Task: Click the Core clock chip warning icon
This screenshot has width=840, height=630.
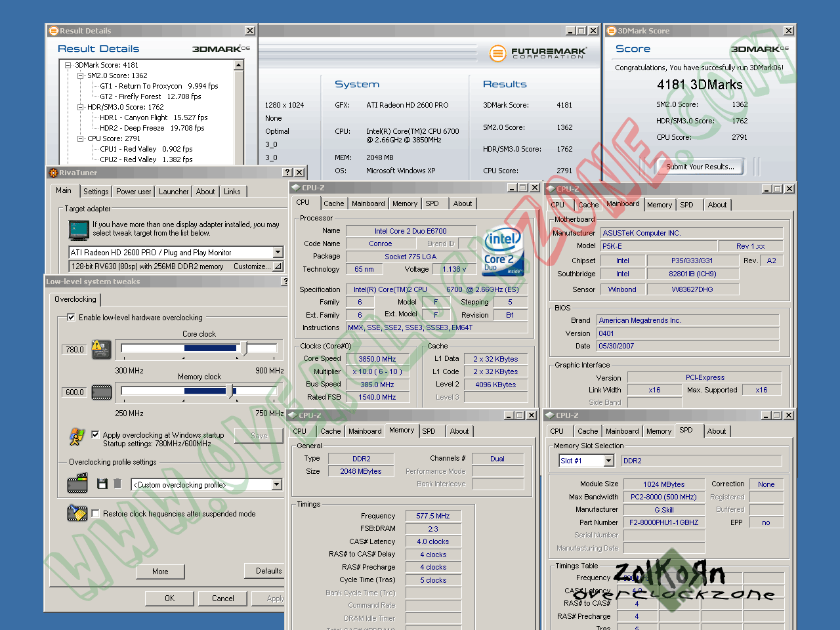Action: (101, 349)
